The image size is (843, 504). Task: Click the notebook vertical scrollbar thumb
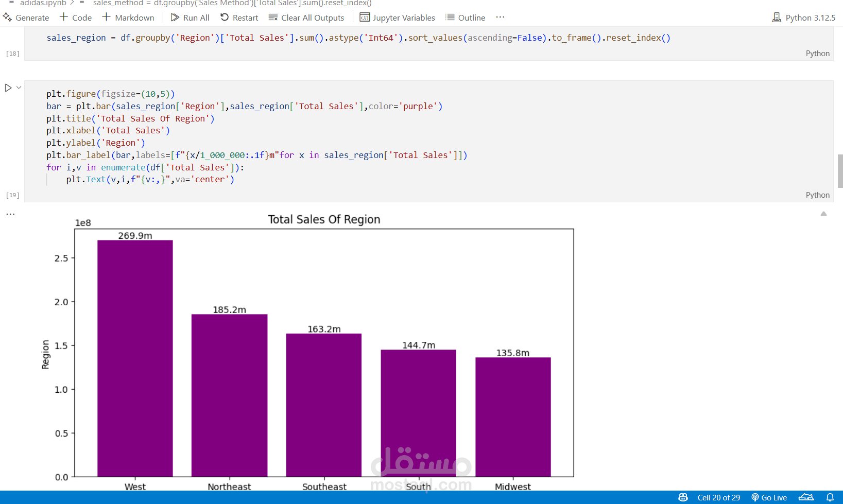coord(840,171)
